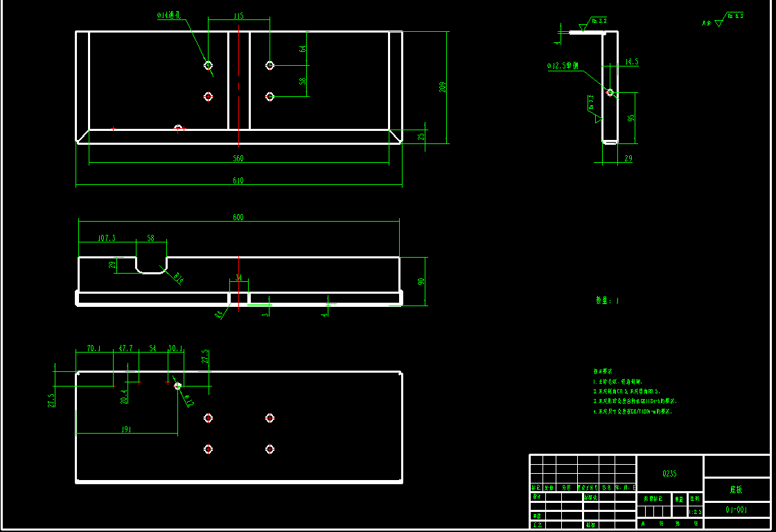Click the "191" dimension text
This screenshot has height=532, width=776.
click(x=126, y=429)
